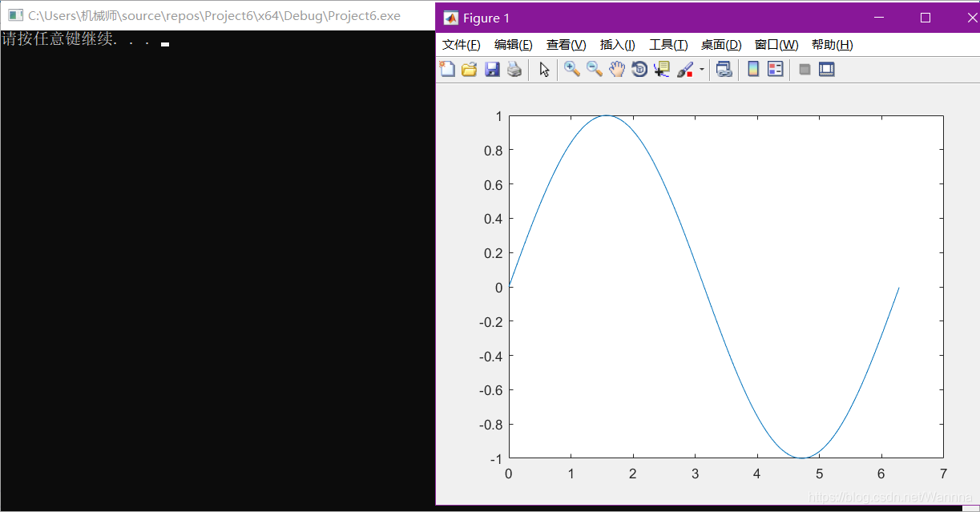Image resolution: width=980 pixels, height=512 pixels.
Task: Open the 帮助(H) menu
Action: click(833, 45)
